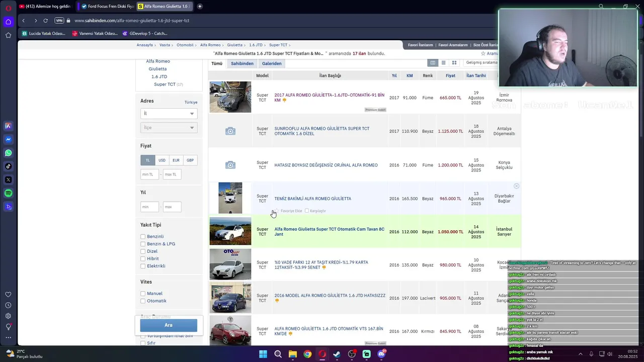Open Gelişmiş sıralama sorting dropdown
The image size is (644, 362).
pyautogui.click(x=481, y=63)
